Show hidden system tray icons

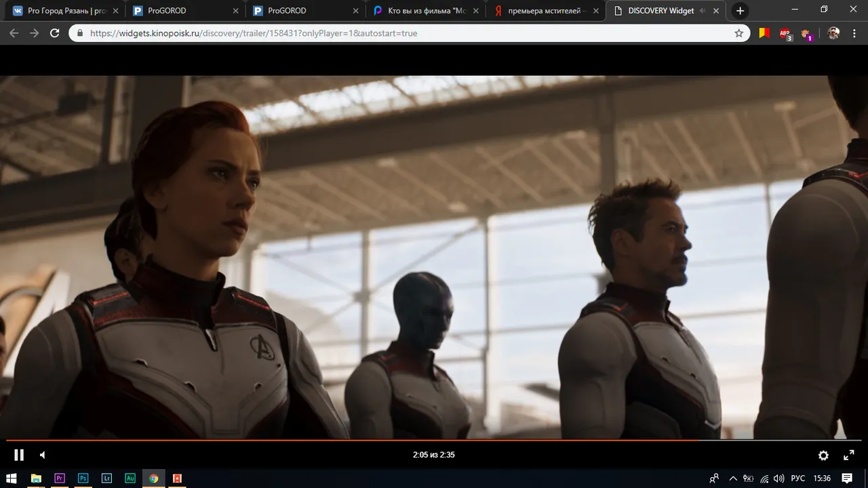tap(733, 478)
